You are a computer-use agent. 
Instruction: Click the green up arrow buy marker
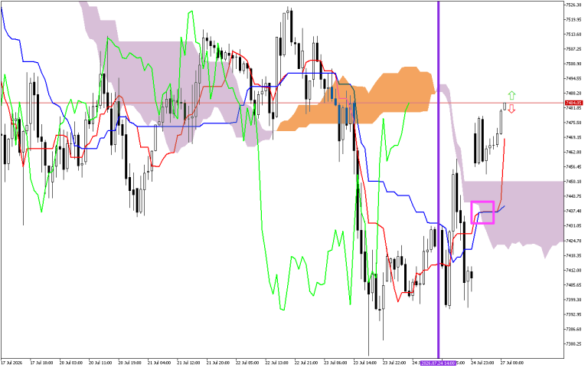(x=512, y=95)
